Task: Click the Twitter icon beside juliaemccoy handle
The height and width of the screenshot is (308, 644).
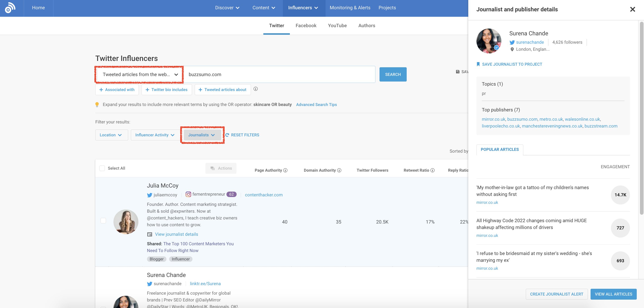Action: coord(149,195)
